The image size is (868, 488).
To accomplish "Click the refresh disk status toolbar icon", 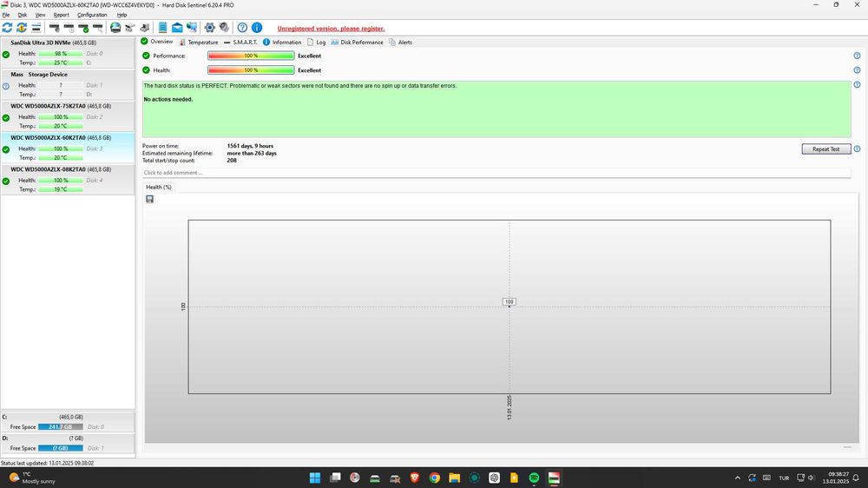I will pos(7,27).
